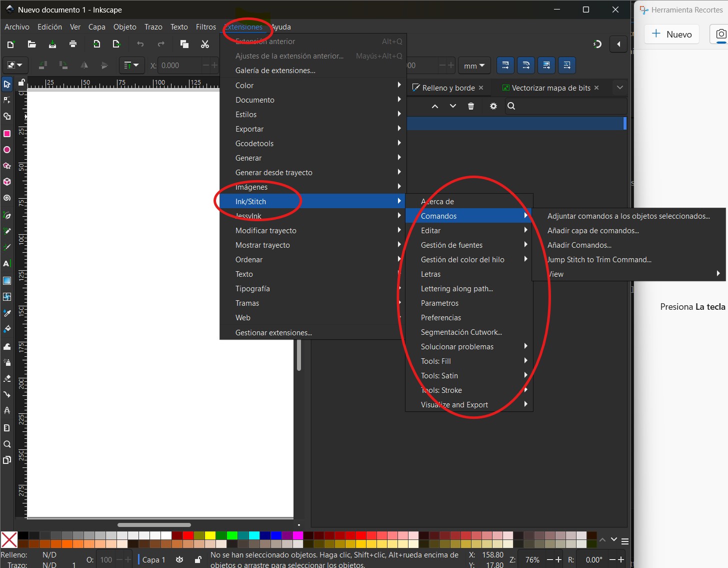Toggle the ruler-corner guides lock icon
The height and width of the screenshot is (568, 728).
pos(21,83)
